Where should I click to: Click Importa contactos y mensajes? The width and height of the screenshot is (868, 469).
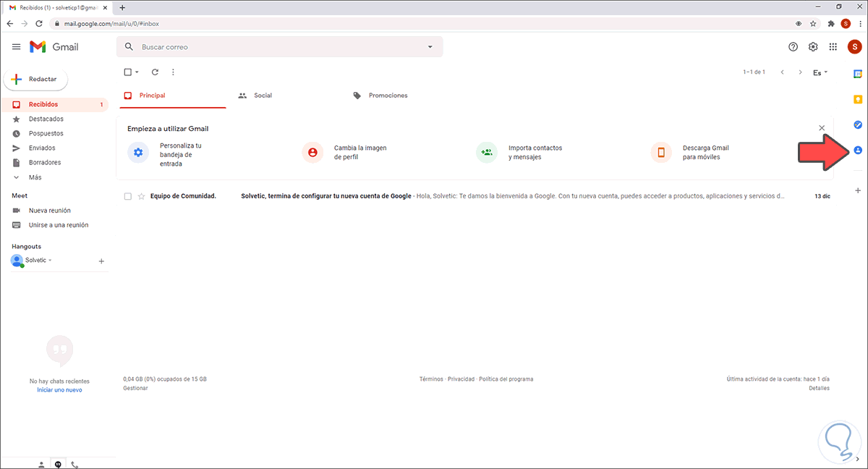click(519, 152)
